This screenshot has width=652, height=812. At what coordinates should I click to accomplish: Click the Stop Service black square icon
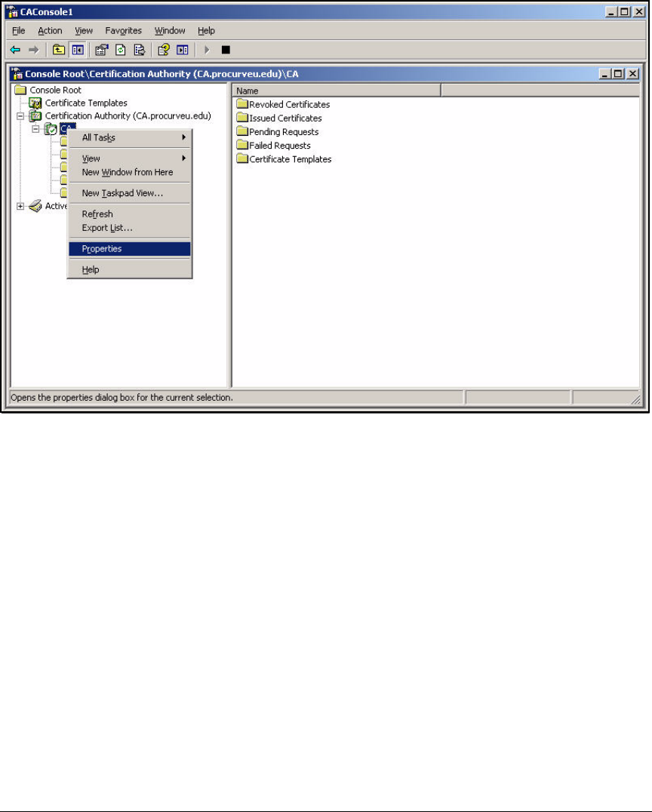(226, 50)
